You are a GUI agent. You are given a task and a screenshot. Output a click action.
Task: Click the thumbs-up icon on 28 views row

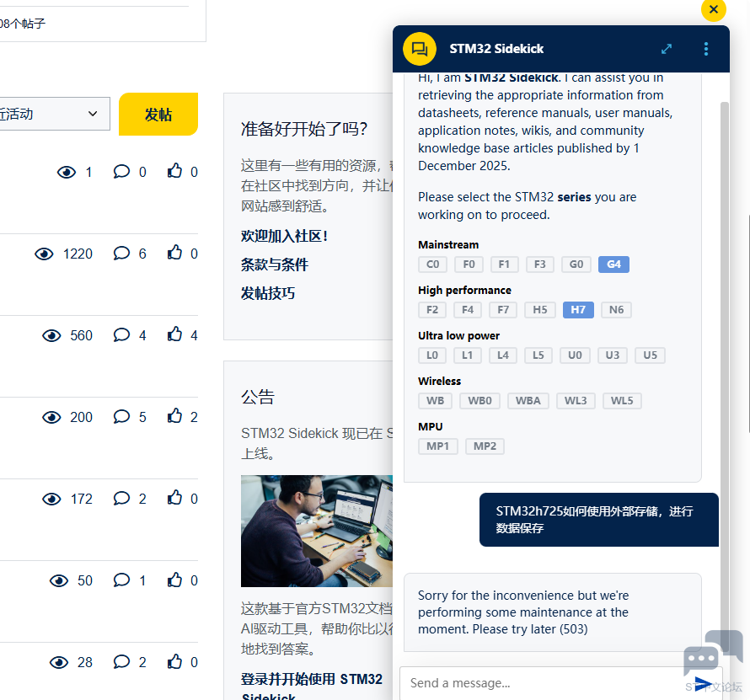coord(174,660)
